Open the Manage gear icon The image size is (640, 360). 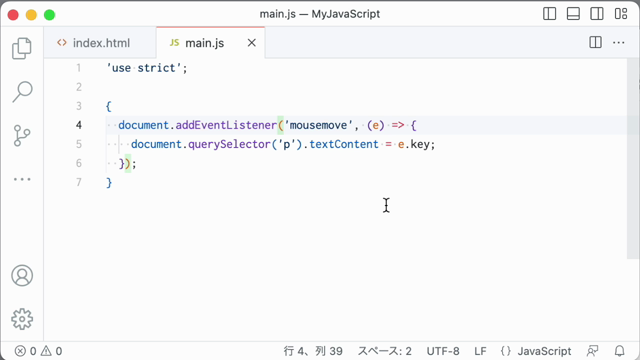pos(22,319)
